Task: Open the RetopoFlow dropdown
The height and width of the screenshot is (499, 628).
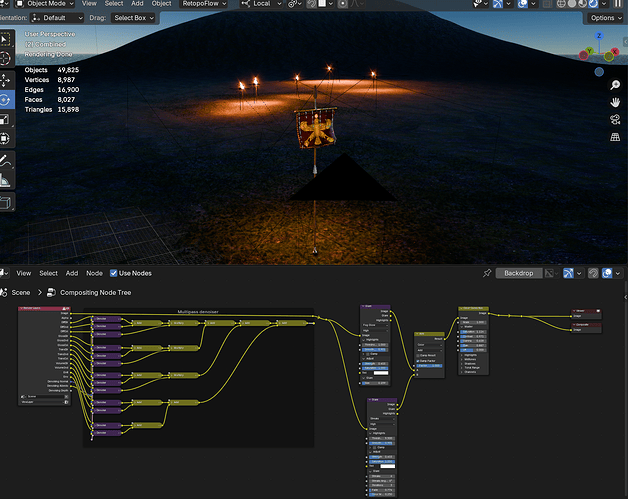Action: pos(204,4)
